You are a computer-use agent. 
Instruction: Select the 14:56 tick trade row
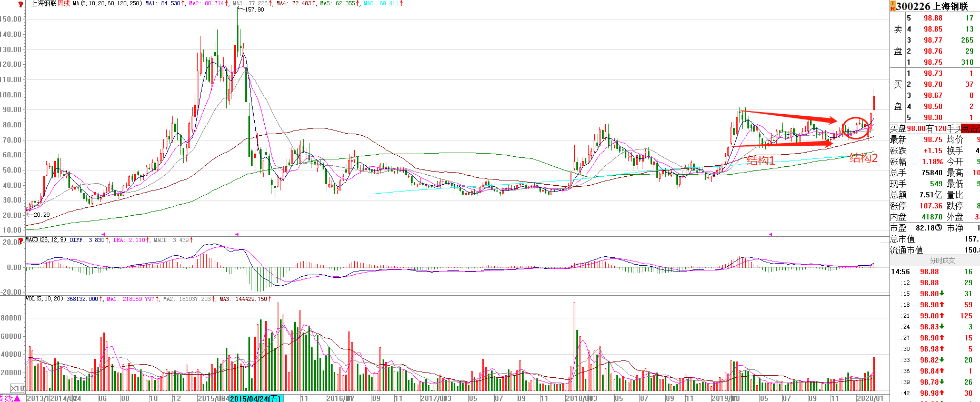(x=935, y=272)
